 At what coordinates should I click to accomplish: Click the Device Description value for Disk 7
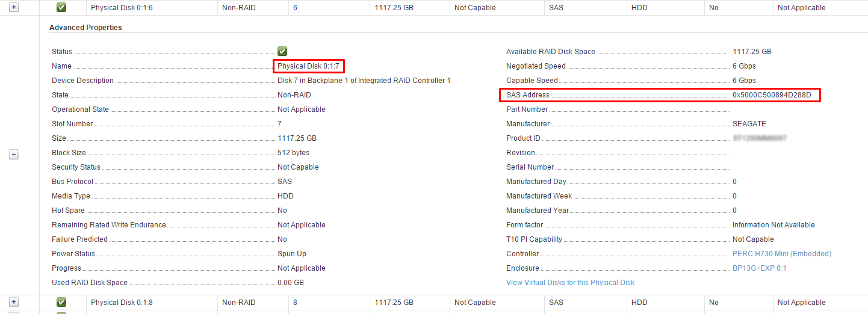point(364,81)
